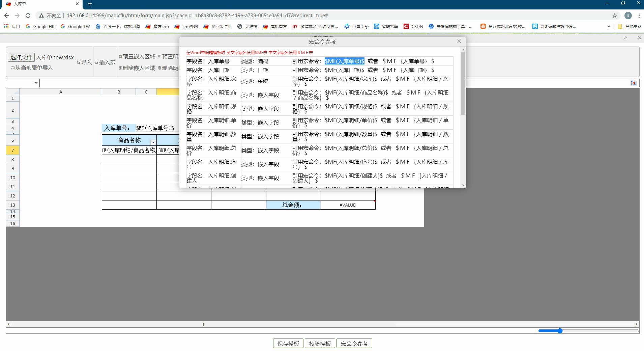
Task: Select column B header
Action: pos(119,92)
